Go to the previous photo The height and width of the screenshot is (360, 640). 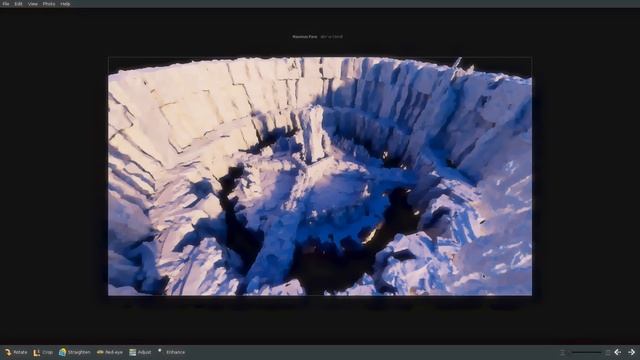click(x=618, y=352)
